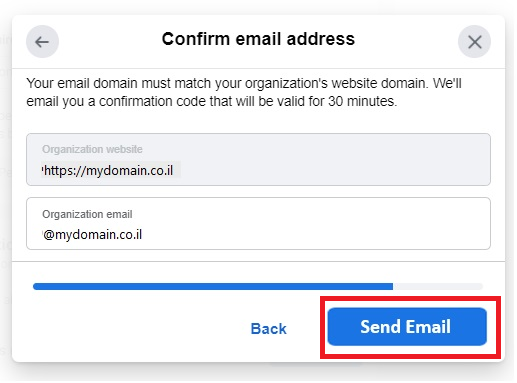Click the https://mydomain.co.il URL text
Viewport: 517px width, 383px height.
108,171
